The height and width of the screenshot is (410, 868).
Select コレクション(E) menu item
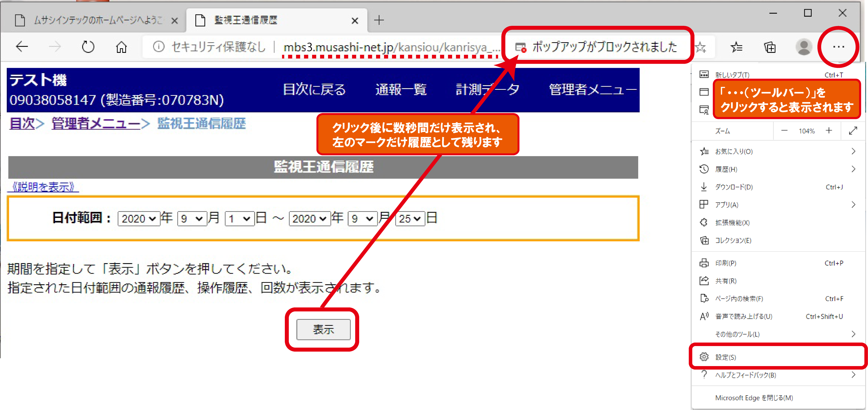click(x=778, y=241)
